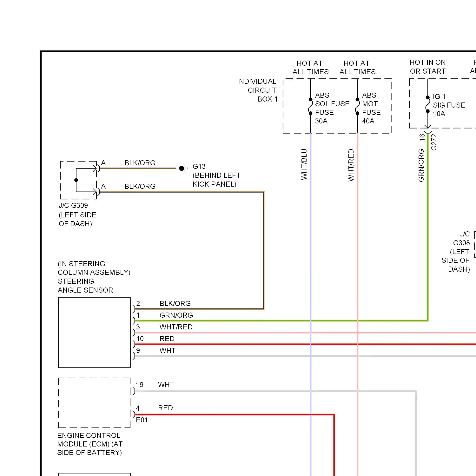Click HOT AT ALL TIMES above ABS MOT fuse
This screenshot has height=476, width=476.
point(357,68)
